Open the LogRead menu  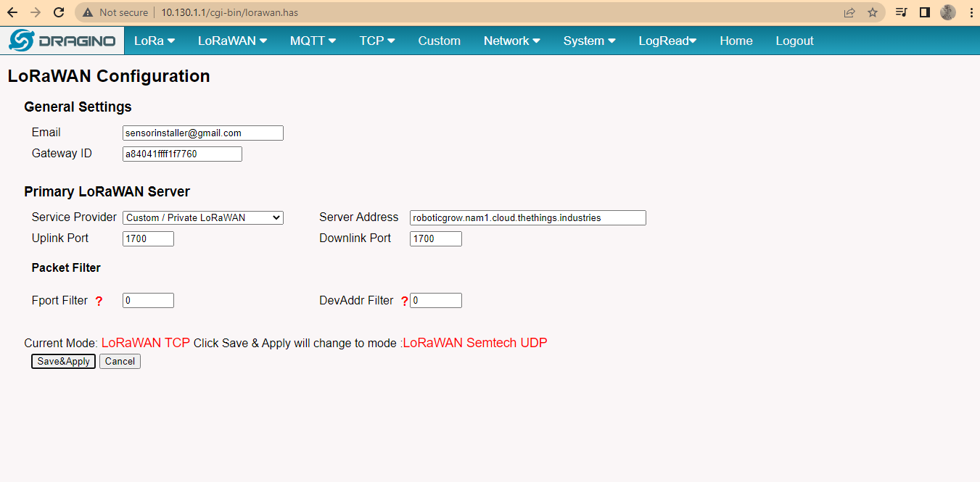[667, 41]
